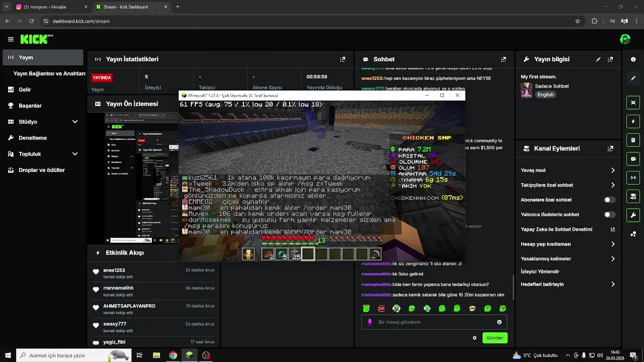This screenshot has height=362, width=644.
Task: Open the Chrome tab search dropdown arrow
Action: (x=7, y=7)
